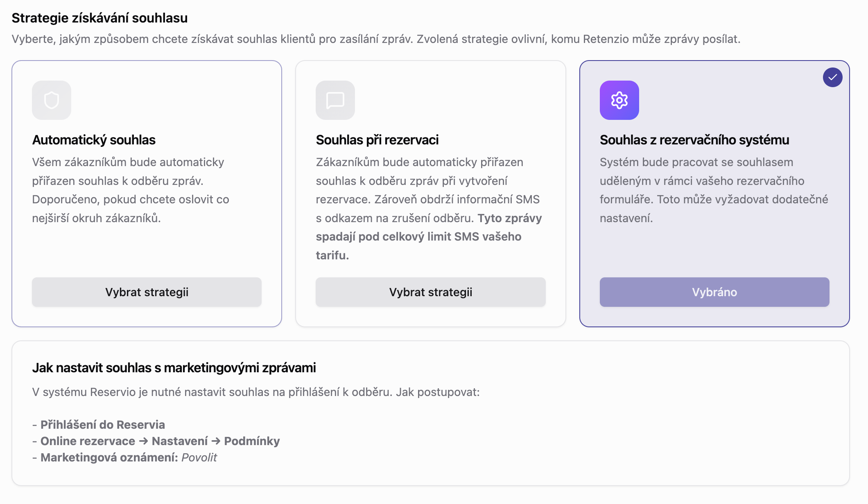868x504 pixels.
Task: Select the Souhlas z rezervačního systému title
Action: (694, 140)
